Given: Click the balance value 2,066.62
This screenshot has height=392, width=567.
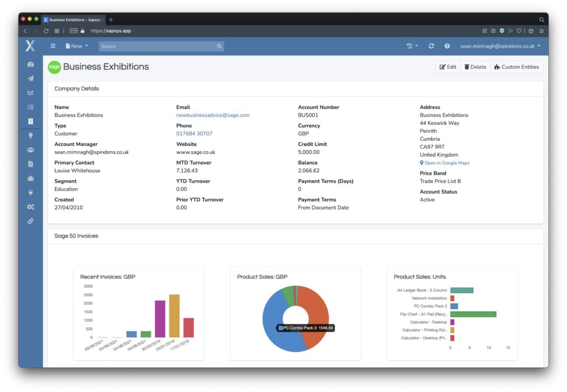Looking at the screenshot, I should tap(308, 171).
